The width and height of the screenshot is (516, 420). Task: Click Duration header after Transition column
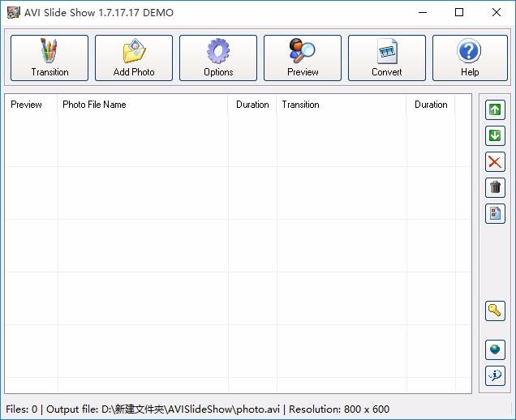(431, 105)
